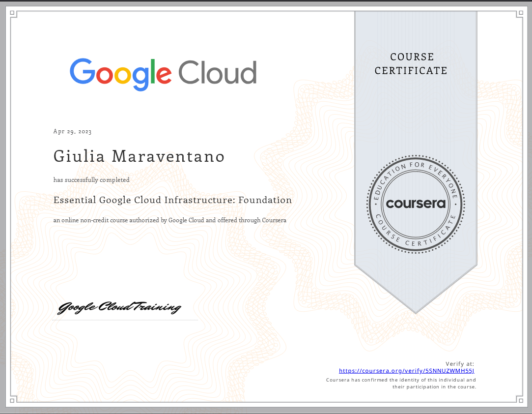The width and height of the screenshot is (532, 414).
Task: Click the 'has successfully completed' text
Action: tap(91, 180)
